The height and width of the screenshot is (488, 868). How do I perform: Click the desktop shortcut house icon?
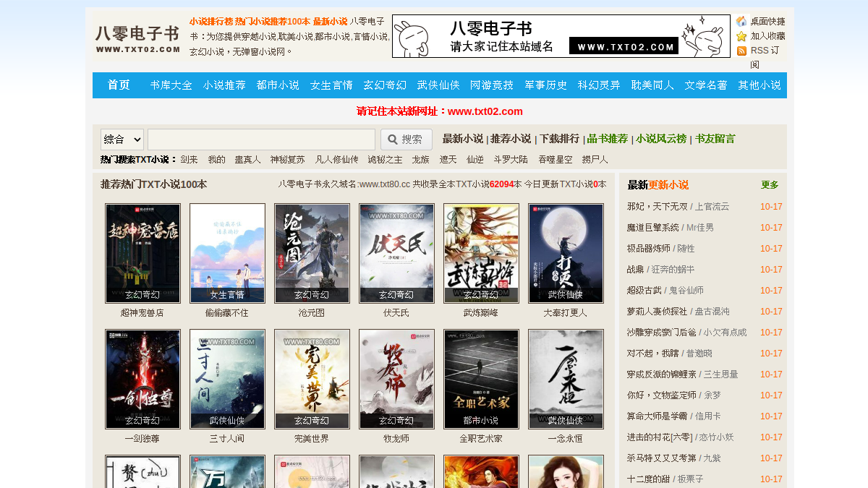point(741,22)
